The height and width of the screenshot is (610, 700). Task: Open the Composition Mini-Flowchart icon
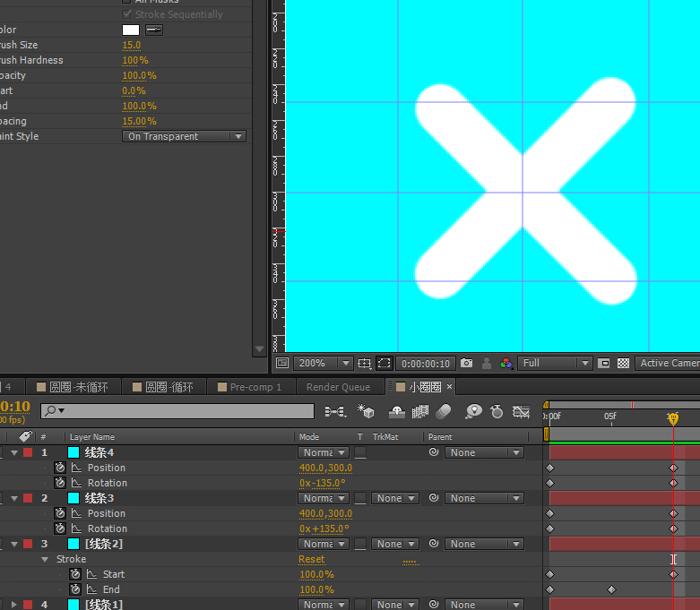(x=335, y=411)
